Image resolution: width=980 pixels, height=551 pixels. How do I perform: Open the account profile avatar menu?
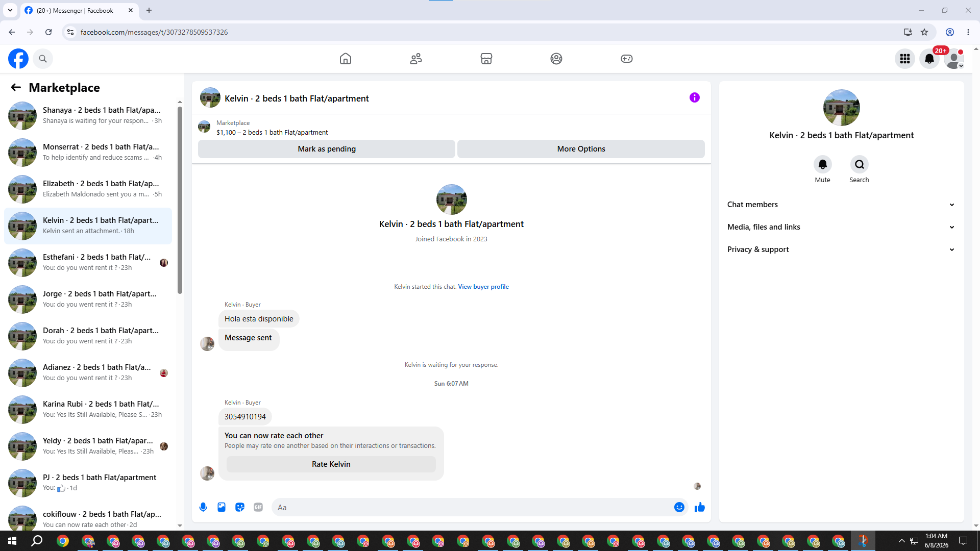tap(954, 59)
